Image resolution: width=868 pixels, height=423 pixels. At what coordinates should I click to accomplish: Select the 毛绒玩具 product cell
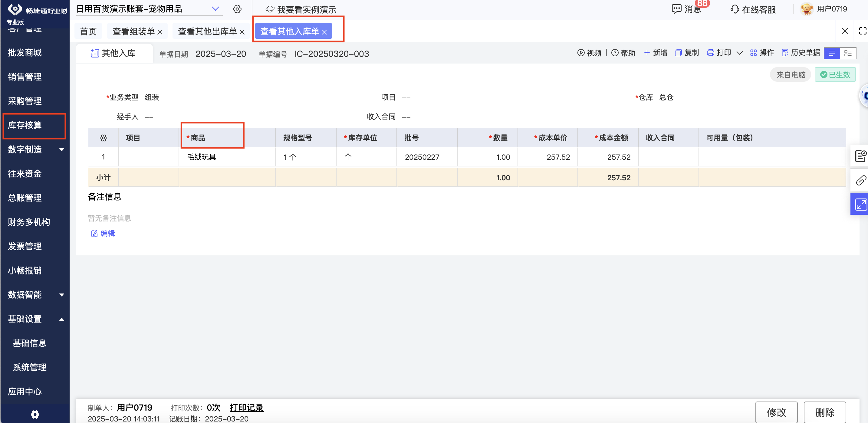(x=227, y=157)
